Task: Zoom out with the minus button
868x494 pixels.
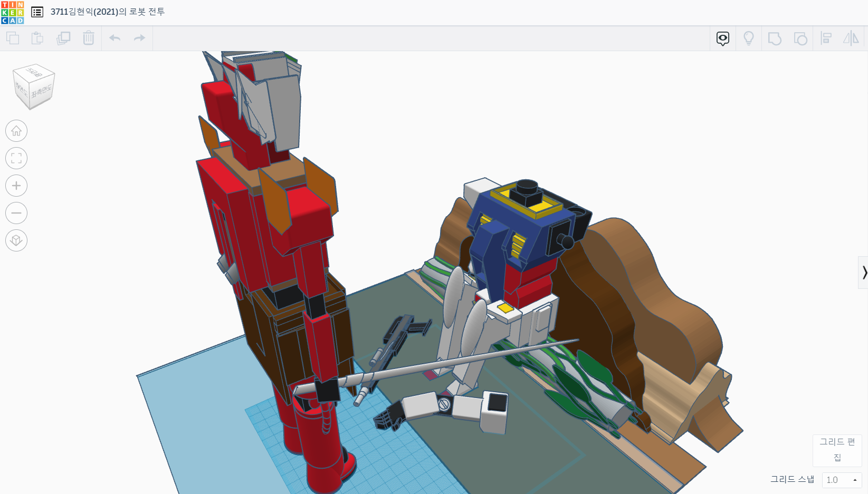Action: point(16,213)
